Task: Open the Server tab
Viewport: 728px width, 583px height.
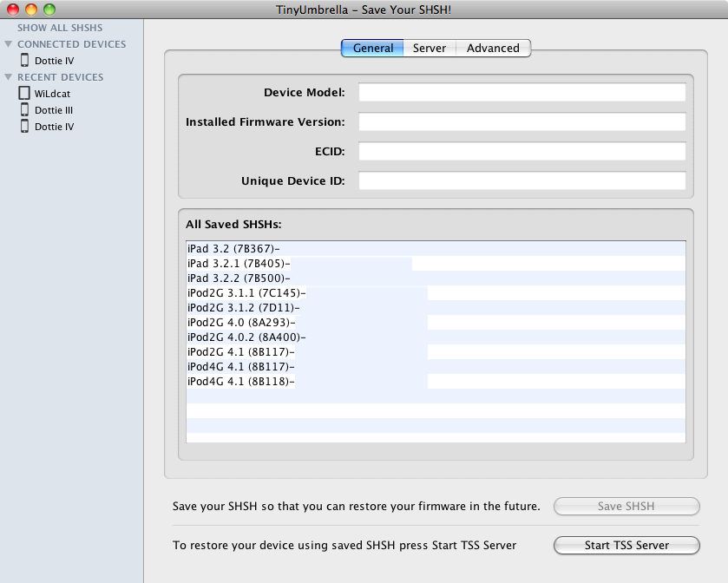Action: 430,49
